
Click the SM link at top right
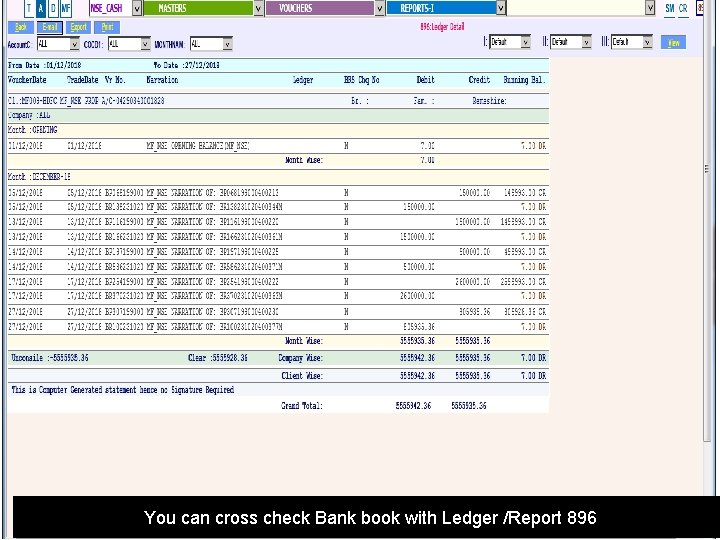(x=670, y=8)
